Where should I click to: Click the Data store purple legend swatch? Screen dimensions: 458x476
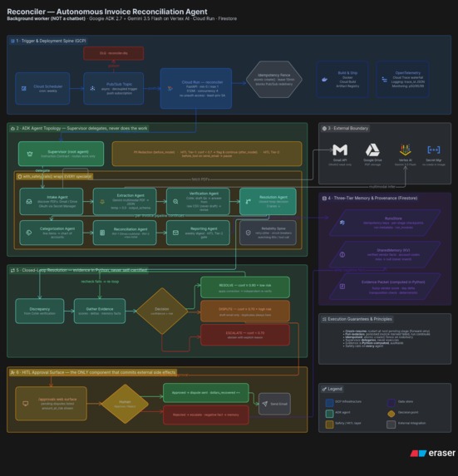coord(392,403)
